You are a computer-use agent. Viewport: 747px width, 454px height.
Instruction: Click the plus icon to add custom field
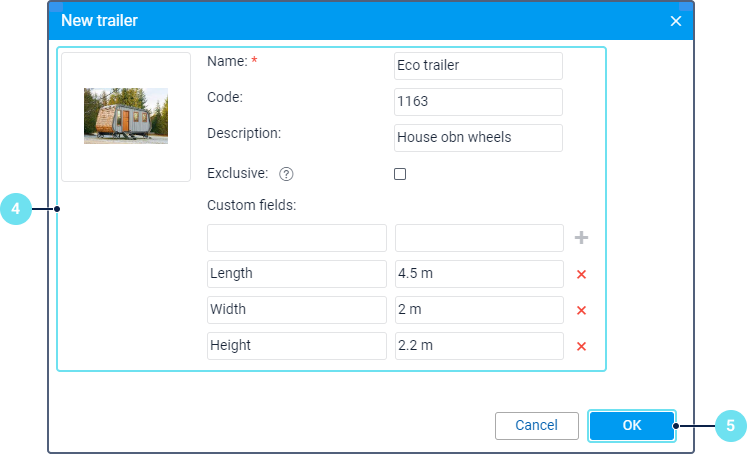pos(582,238)
